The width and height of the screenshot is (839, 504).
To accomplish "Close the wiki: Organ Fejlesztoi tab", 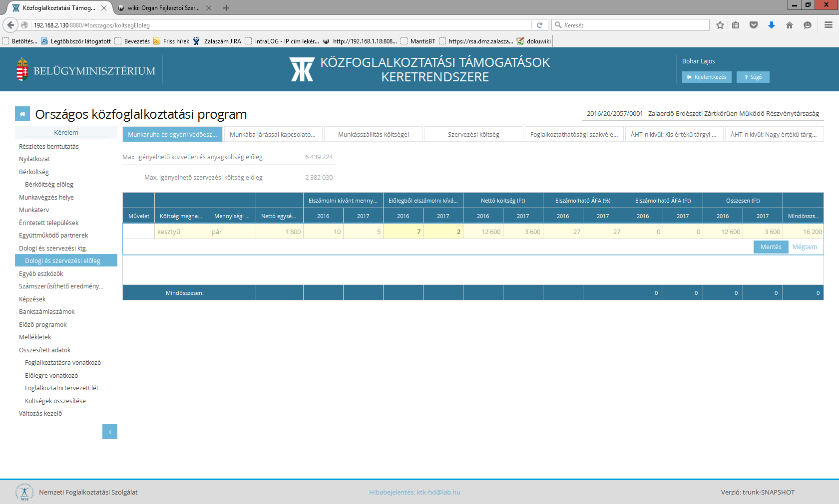I will tap(209, 8).
